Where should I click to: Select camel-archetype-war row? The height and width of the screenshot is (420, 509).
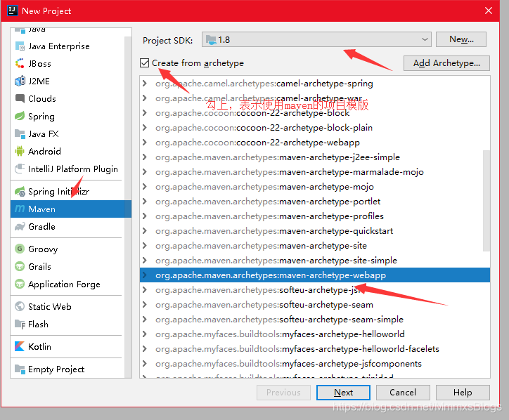pos(314,98)
